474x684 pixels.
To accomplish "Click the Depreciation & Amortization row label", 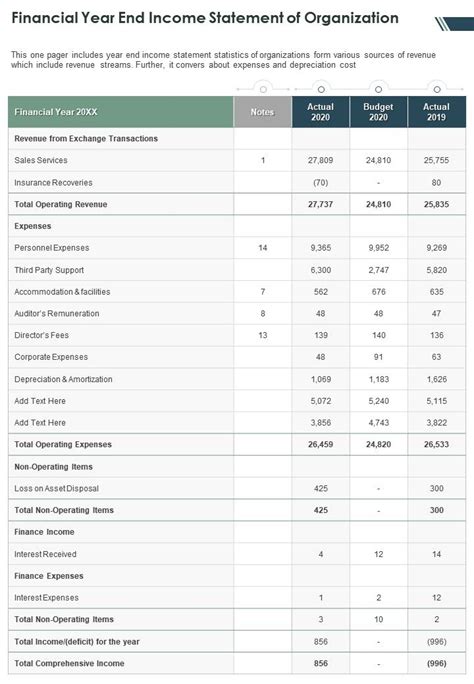I will [x=63, y=379].
